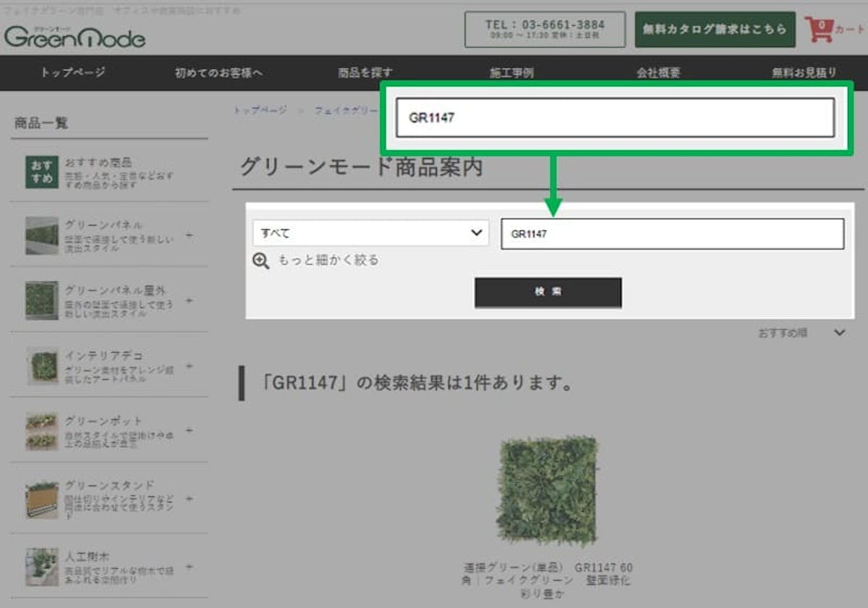Viewport: 868px width, 608px height.
Task: Open 商品を探す menu item
Action: [365, 72]
